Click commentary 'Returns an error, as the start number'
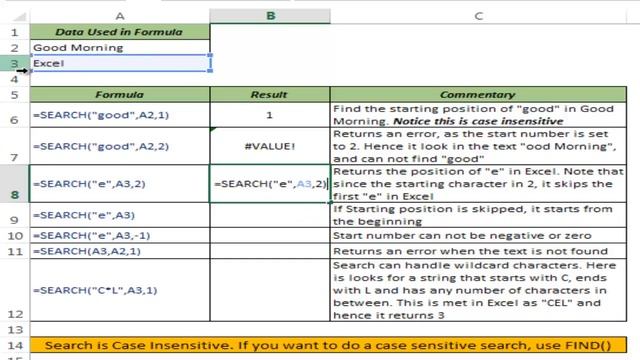640x360 pixels. pyautogui.click(x=478, y=146)
